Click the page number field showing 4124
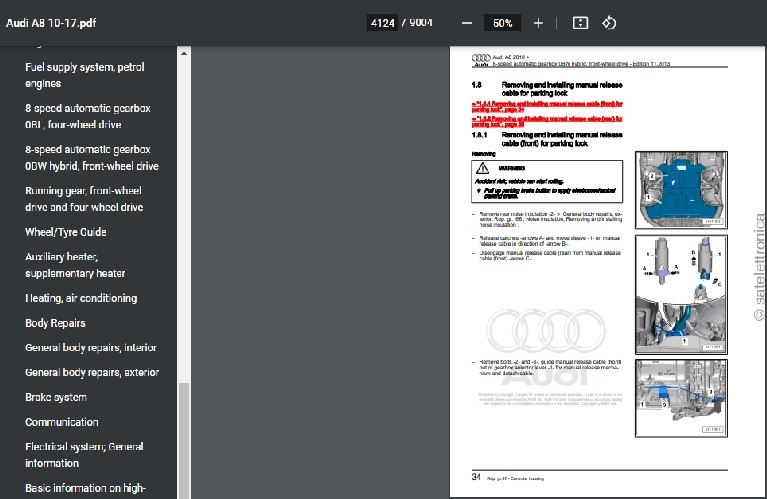Screen dimensions: 767x499 [382, 23]
